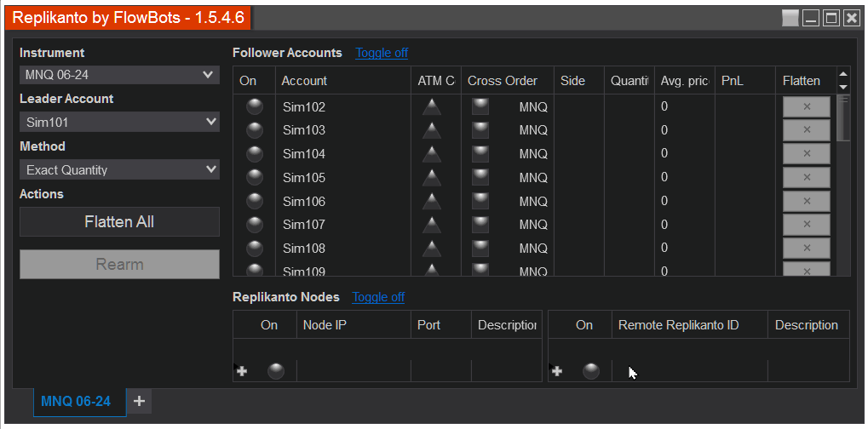Viewport: 868px width, 429px height.
Task: Flatten the Sim108 account position
Action: coord(807,249)
